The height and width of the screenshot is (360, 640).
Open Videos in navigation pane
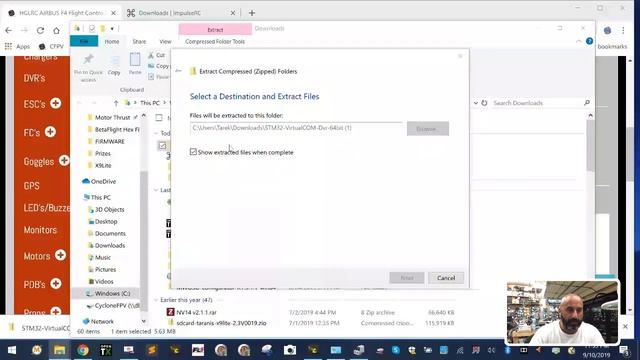[x=104, y=282]
